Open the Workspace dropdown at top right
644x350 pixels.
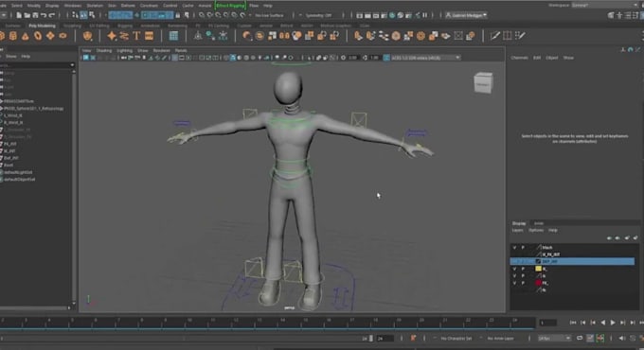[604, 5]
